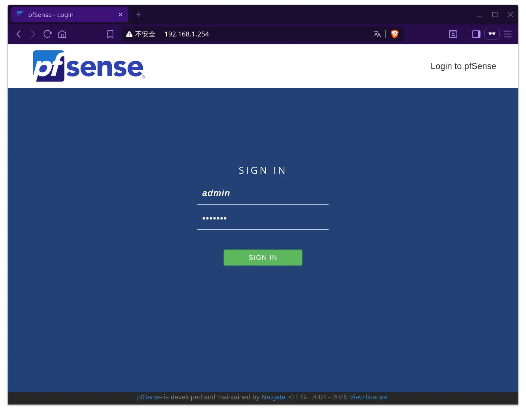
Task: Click the password field with dots
Action: point(263,218)
